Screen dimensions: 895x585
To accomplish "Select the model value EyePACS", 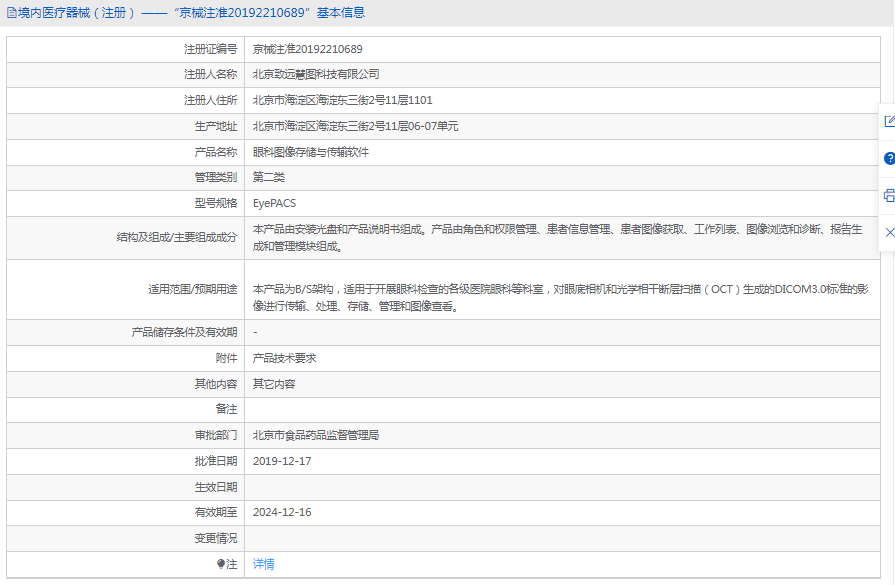I will click(274, 203).
